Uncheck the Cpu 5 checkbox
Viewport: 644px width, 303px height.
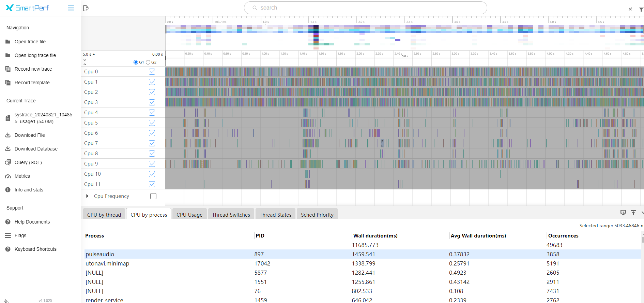(152, 123)
